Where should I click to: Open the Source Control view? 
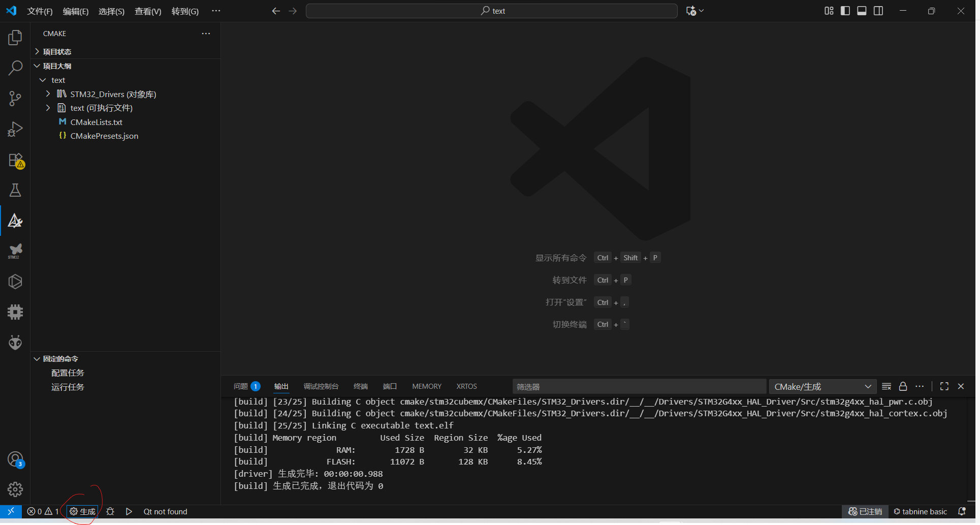click(15, 99)
